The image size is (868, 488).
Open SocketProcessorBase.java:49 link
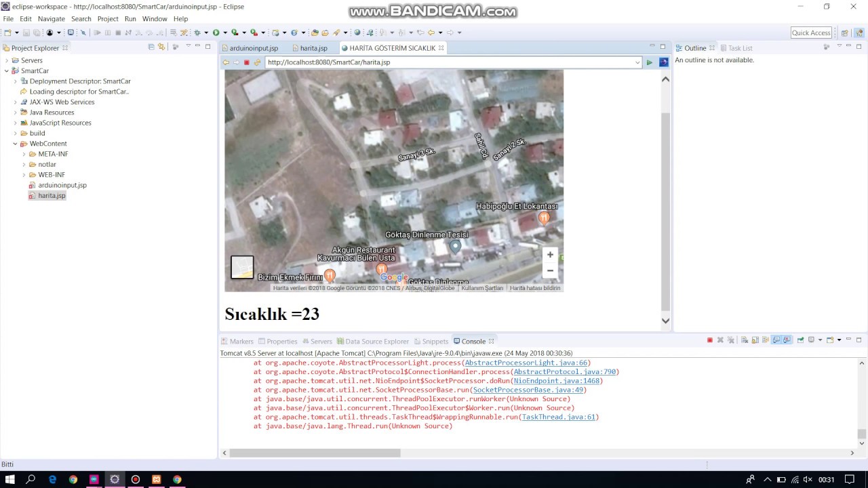pos(528,390)
